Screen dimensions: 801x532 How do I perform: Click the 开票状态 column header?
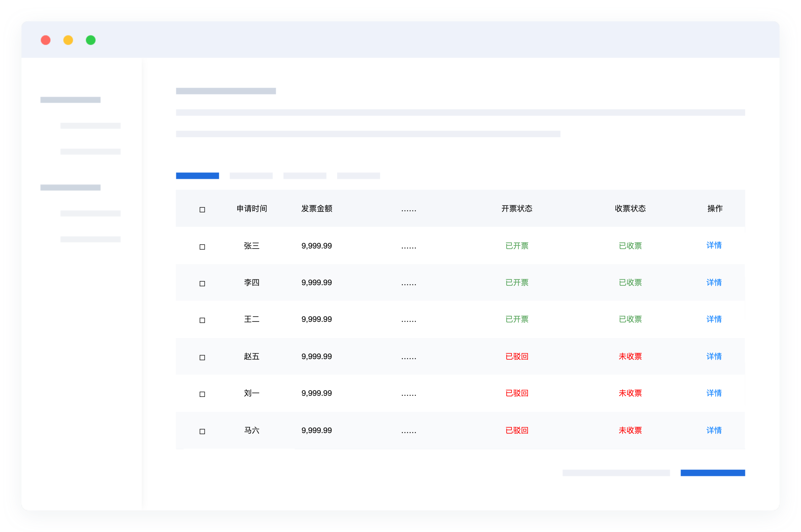tap(516, 208)
